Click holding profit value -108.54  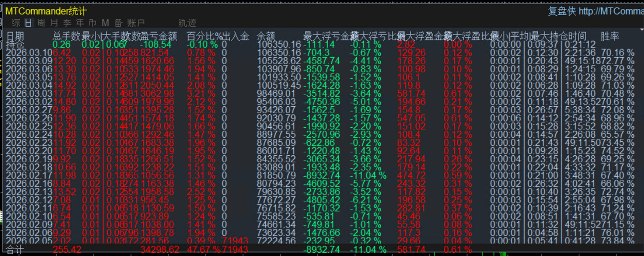[x=156, y=44]
